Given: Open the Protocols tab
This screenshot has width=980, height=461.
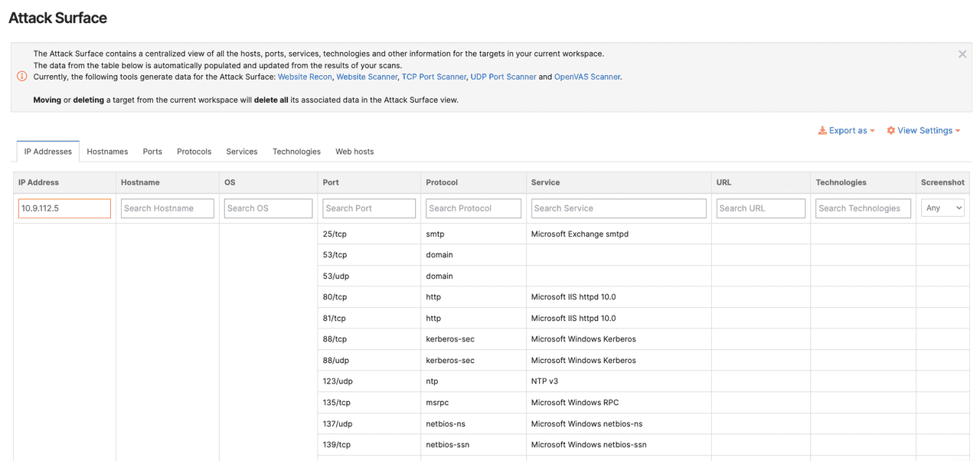Looking at the screenshot, I should pyautogui.click(x=194, y=152).
